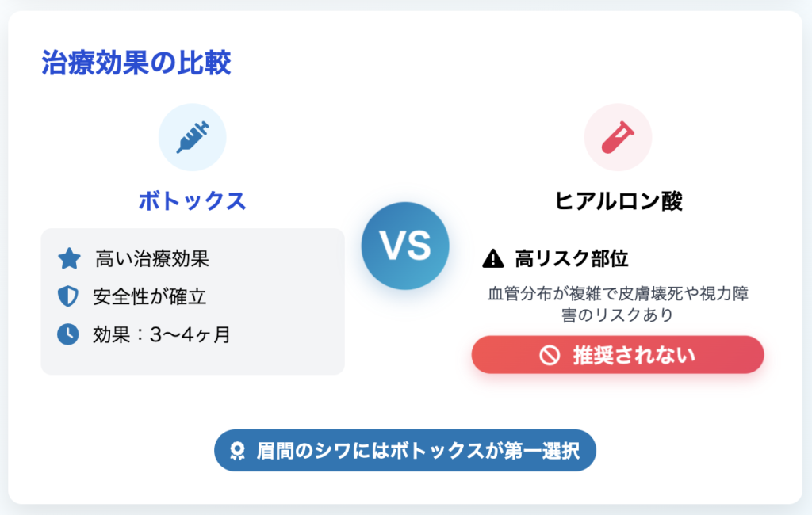The image size is (812, 515).
Task: Click the clock icon beside 効果：3〜4ヶ月
Action: [x=68, y=334]
